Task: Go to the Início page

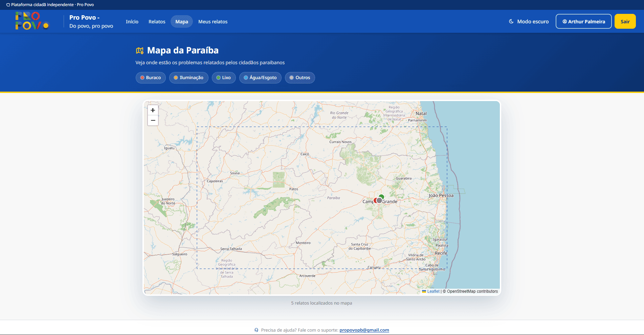Action: [132, 22]
